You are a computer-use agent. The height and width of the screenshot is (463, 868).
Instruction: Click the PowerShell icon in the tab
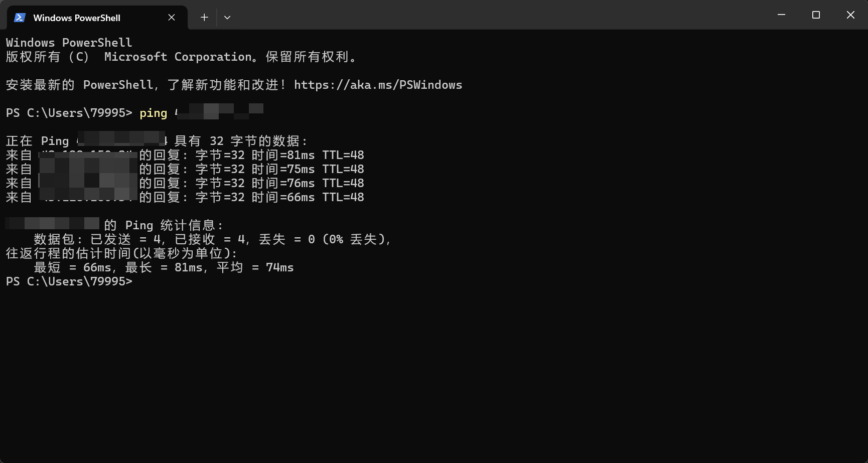(x=20, y=18)
